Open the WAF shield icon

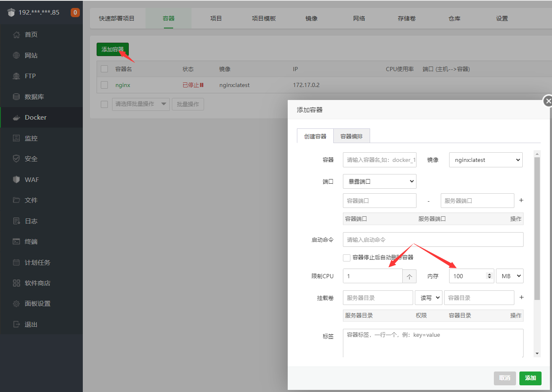click(x=16, y=179)
